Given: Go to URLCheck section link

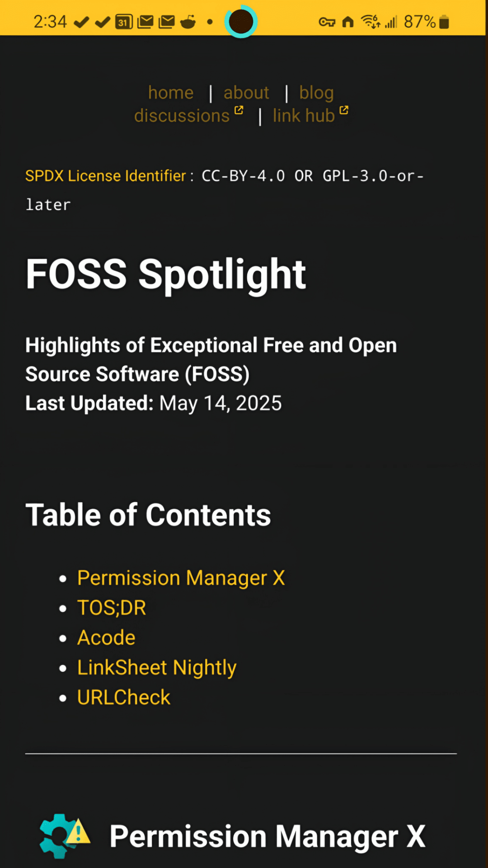Looking at the screenshot, I should pyautogui.click(x=124, y=697).
